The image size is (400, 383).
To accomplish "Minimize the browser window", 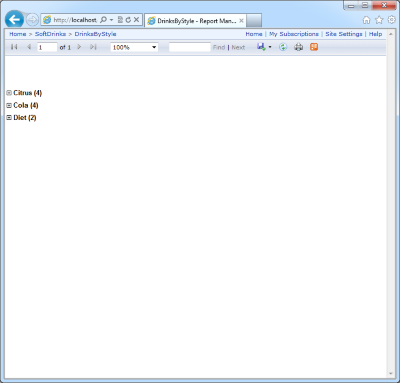I will [x=351, y=5].
